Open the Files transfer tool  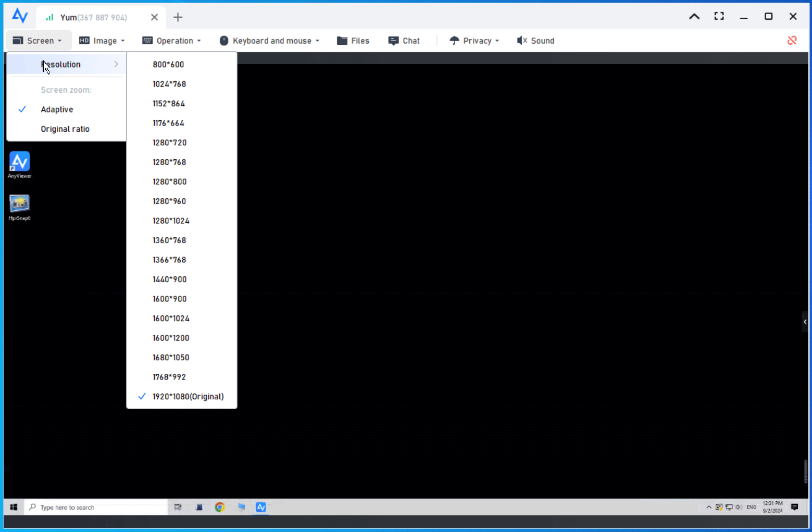353,41
